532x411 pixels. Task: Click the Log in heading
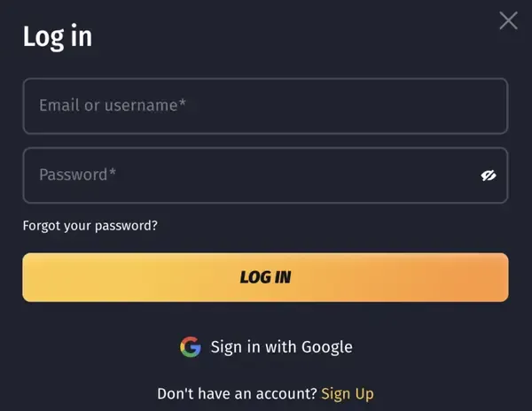58,36
